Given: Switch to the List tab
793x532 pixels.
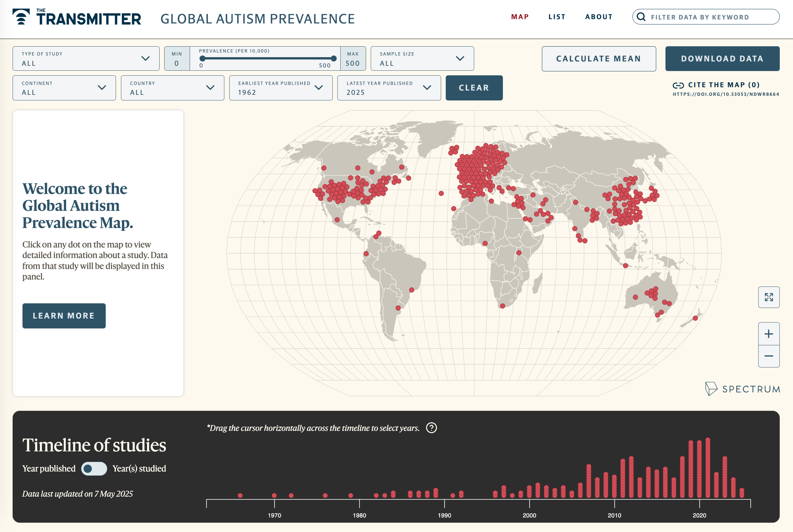Looking at the screenshot, I should (x=557, y=17).
